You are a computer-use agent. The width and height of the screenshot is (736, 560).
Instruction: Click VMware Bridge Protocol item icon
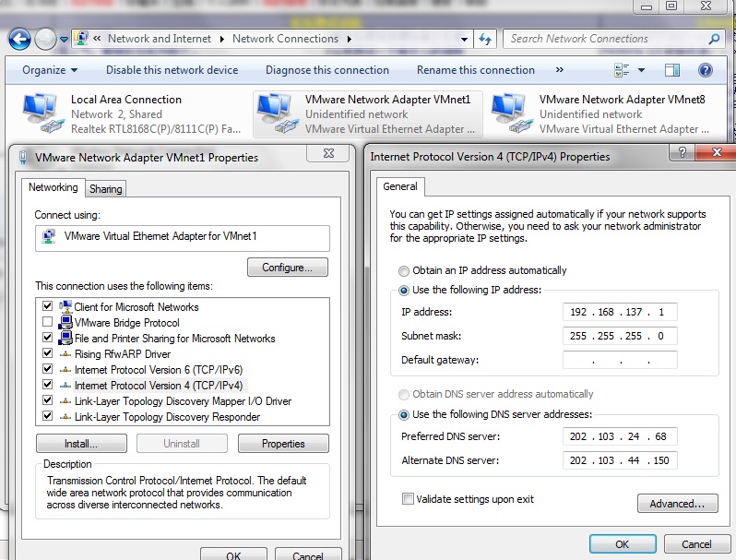(65, 323)
